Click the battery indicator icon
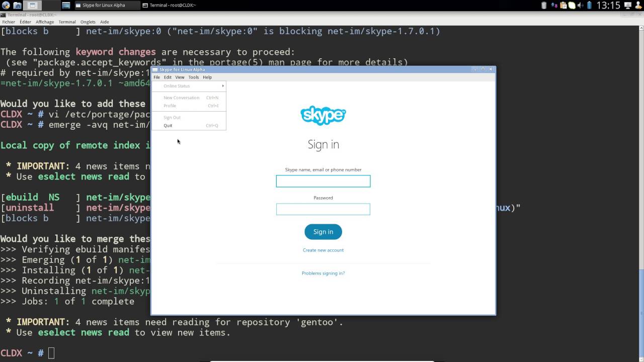The width and height of the screenshot is (644, 362). point(589,5)
